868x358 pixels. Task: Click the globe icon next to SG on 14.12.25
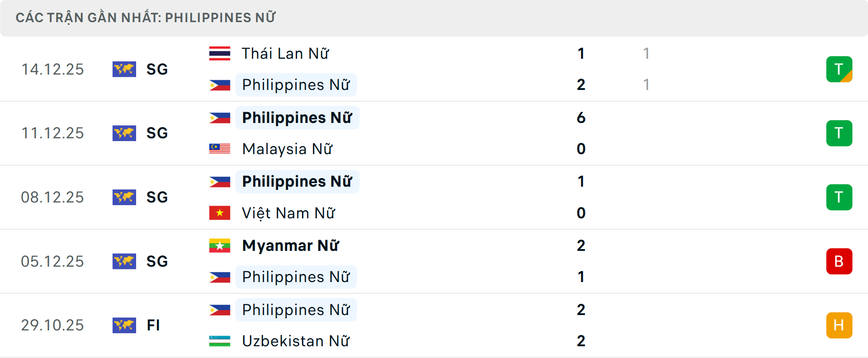click(124, 69)
